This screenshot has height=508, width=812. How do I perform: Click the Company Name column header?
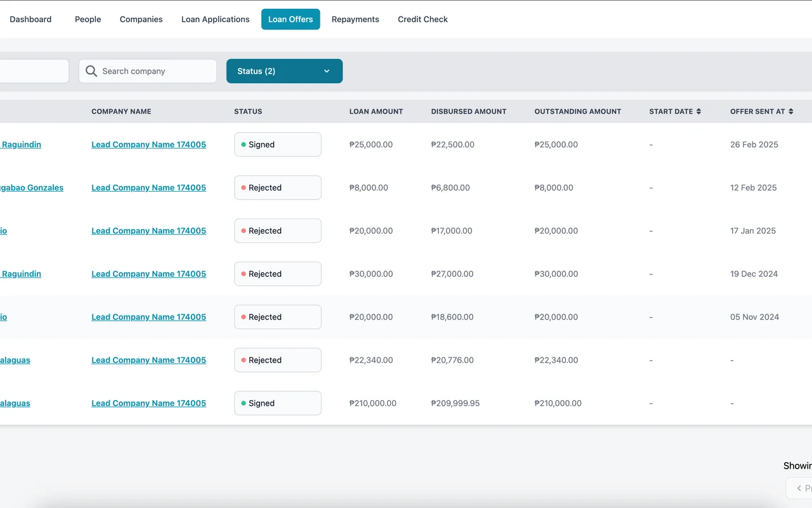pos(121,111)
